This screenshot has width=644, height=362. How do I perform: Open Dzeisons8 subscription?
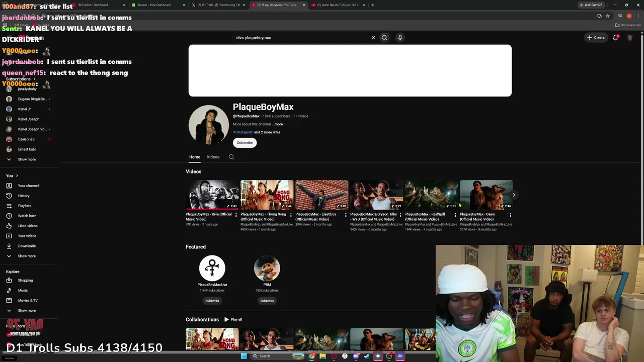pos(26,139)
